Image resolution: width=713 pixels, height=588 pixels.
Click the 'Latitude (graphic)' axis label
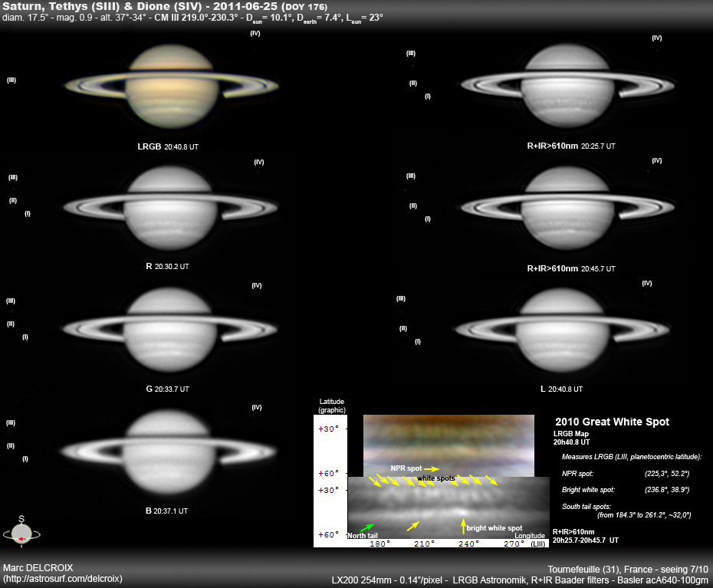(332, 406)
